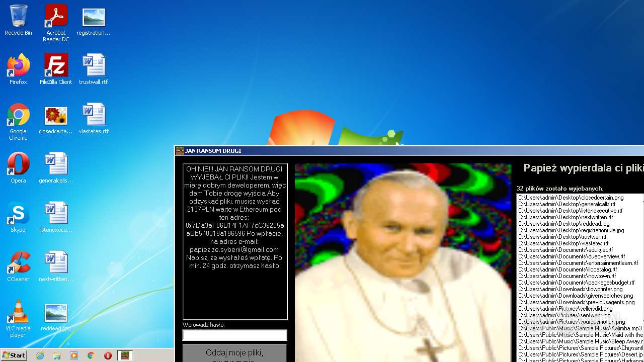The height and width of the screenshot is (362, 644).
Task: Select trustwall.rtf document icon
Action: [x=94, y=69]
